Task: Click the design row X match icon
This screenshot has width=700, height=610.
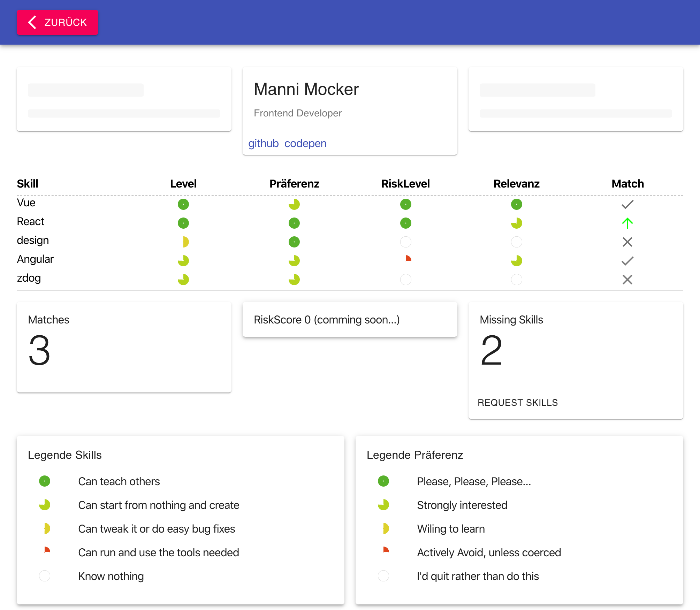Action: point(627,242)
